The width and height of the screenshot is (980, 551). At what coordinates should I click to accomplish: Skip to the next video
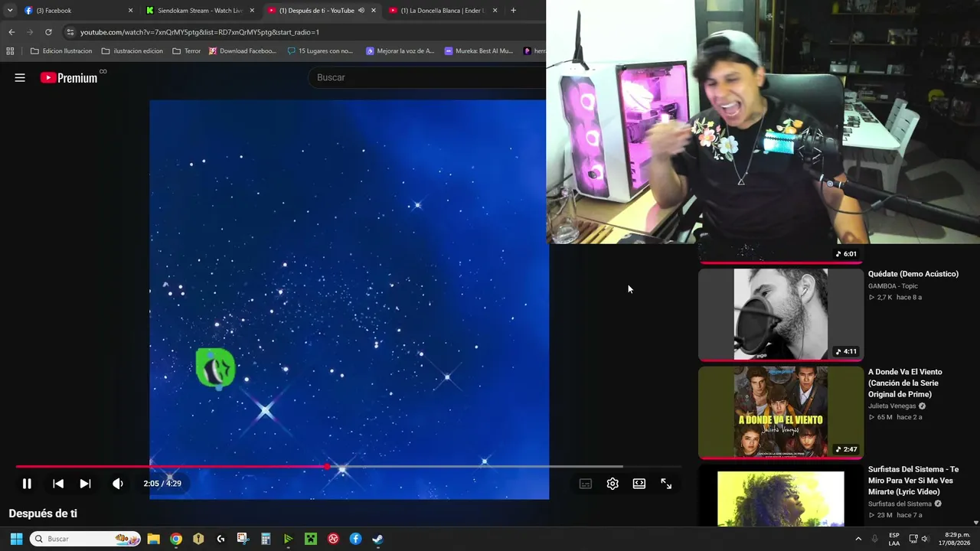click(x=86, y=484)
